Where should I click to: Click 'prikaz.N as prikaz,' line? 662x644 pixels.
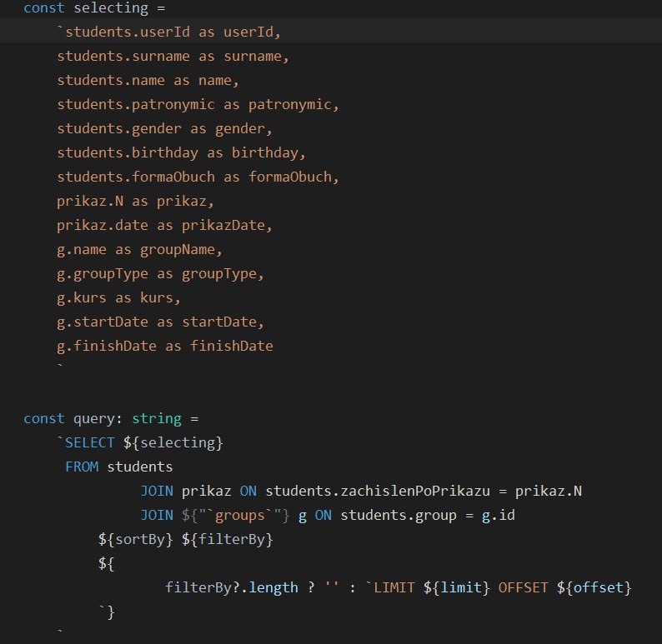tap(136, 201)
